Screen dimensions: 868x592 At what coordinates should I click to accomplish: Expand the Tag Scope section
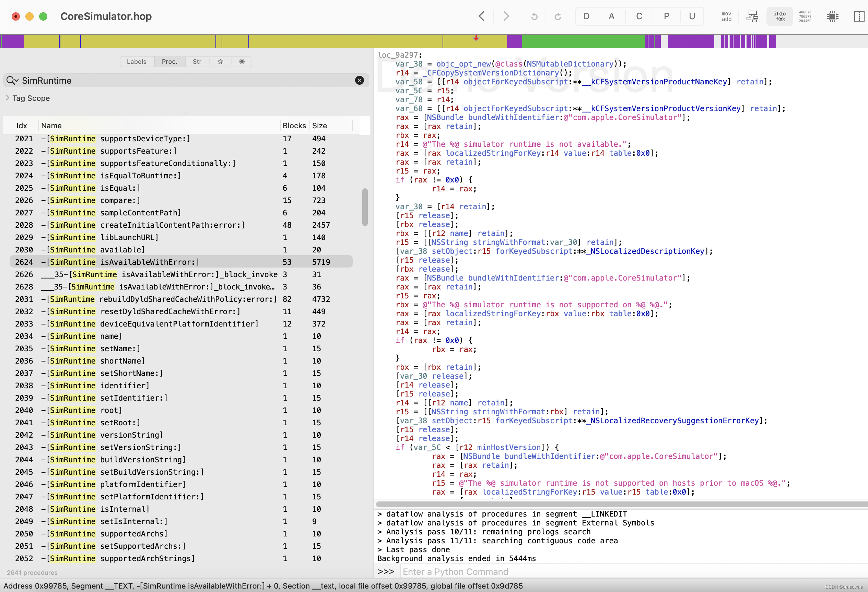click(8, 98)
